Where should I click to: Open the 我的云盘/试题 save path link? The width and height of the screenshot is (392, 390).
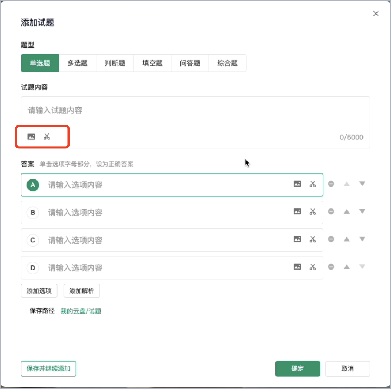click(81, 311)
